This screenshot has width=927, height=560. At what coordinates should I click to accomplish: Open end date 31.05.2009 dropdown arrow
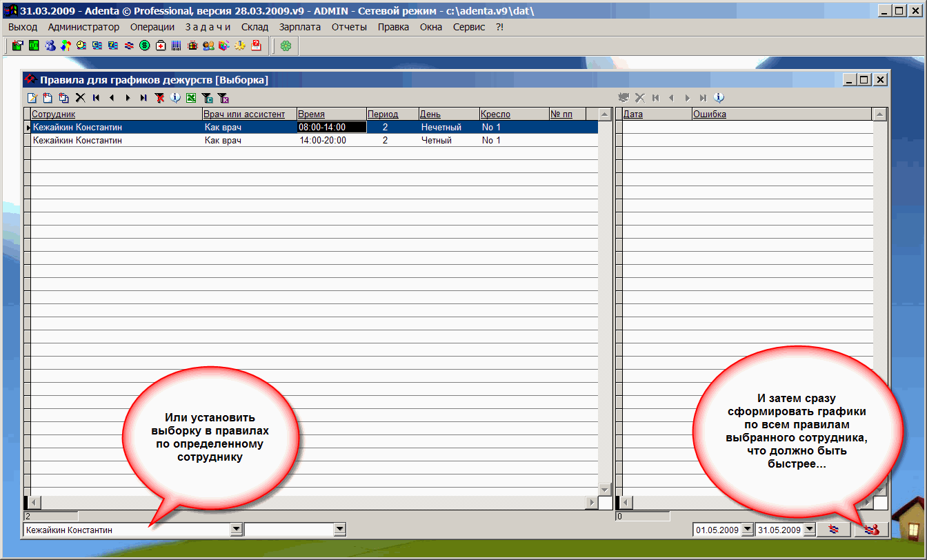pyautogui.click(x=808, y=530)
